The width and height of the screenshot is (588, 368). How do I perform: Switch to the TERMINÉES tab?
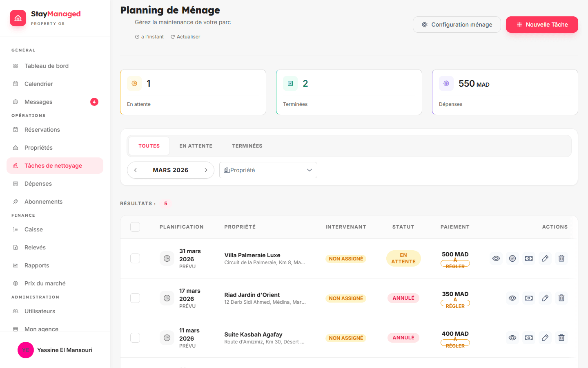[x=247, y=146]
